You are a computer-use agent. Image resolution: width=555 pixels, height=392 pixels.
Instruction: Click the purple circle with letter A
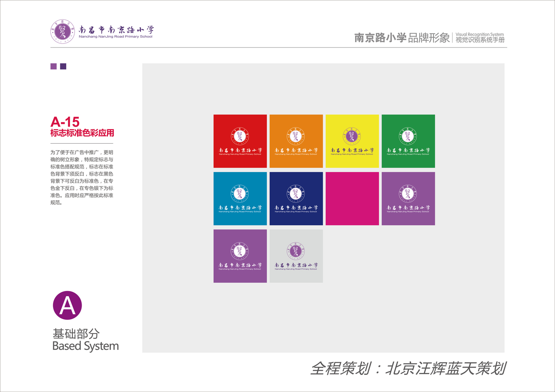click(x=67, y=305)
